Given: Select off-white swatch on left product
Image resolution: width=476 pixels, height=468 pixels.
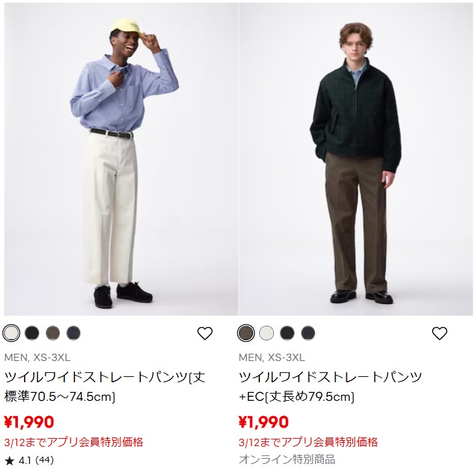Looking at the screenshot, I should [x=11, y=333].
